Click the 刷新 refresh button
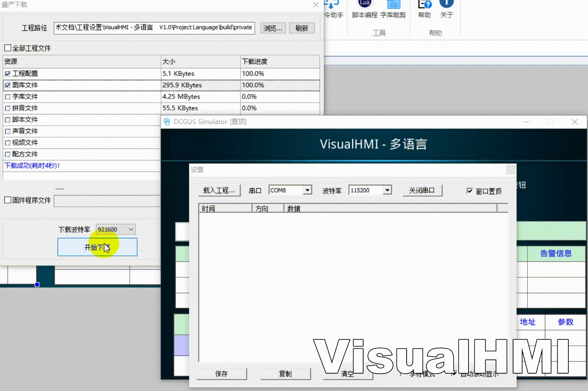 (x=302, y=28)
